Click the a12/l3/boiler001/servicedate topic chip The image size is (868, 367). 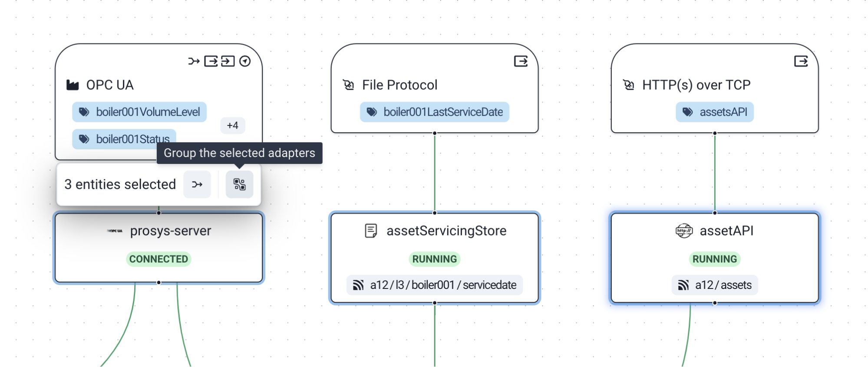(x=434, y=285)
